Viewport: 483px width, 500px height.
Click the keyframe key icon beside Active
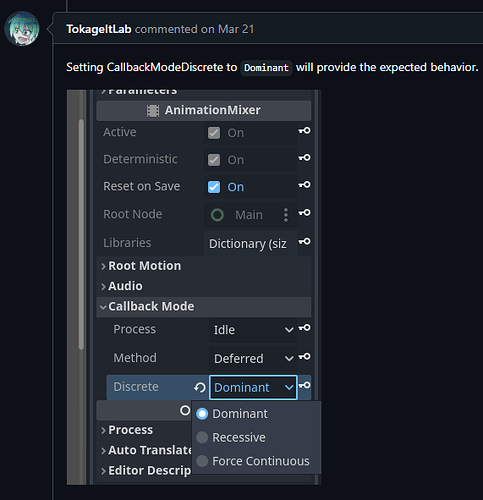[305, 131]
